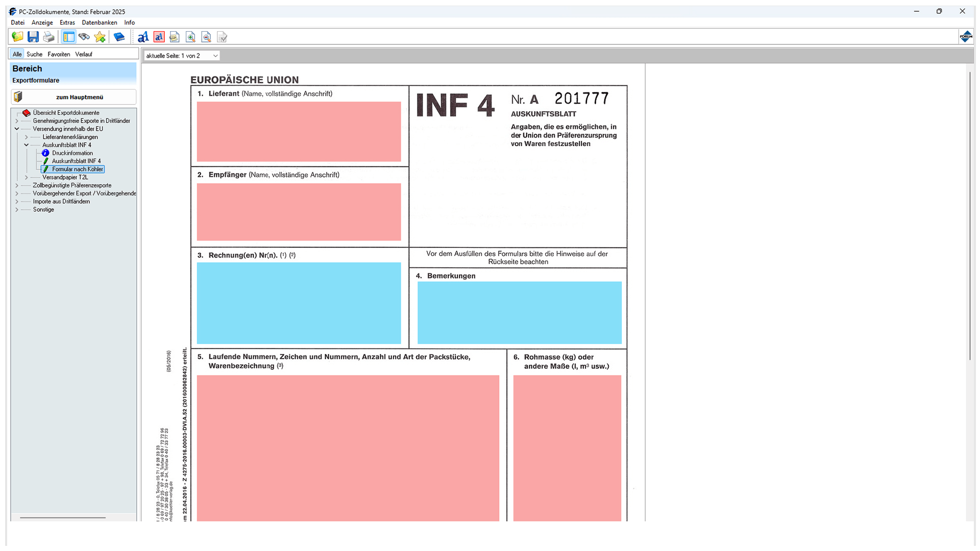Viewport: 980px width, 551px height.
Task: Expand the Importe aus Drittländern node
Action: pyautogui.click(x=17, y=202)
